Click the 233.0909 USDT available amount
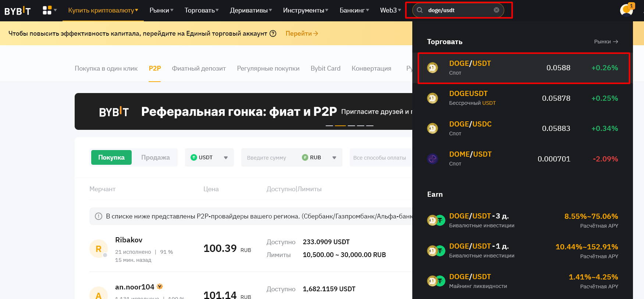Image resolution: width=644 pixels, height=299 pixels. pyautogui.click(x=326, y=242)
